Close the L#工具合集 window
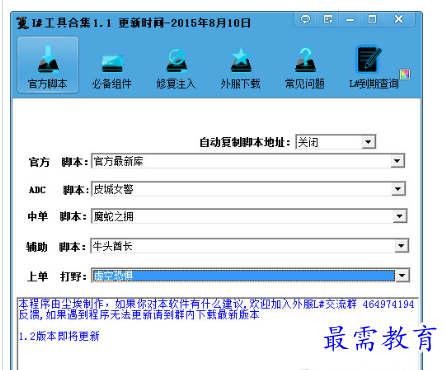The width and height of the screenshot is (445, 370). (398, 19)
